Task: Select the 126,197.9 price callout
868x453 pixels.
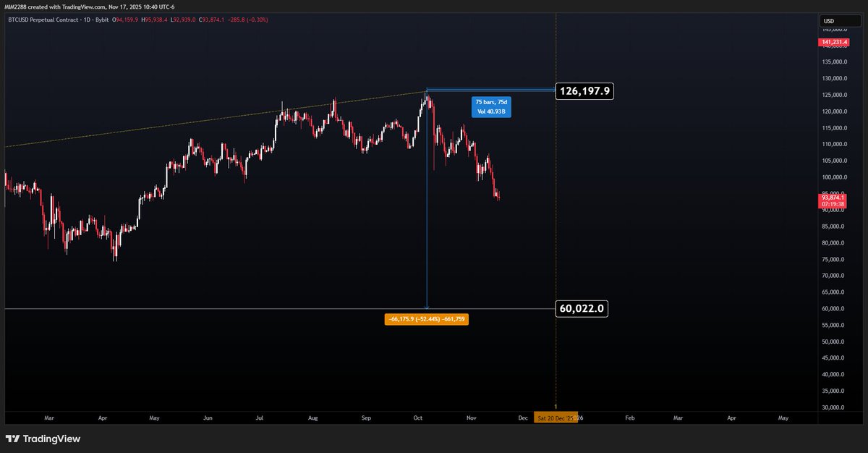Action: coord(584,91)
